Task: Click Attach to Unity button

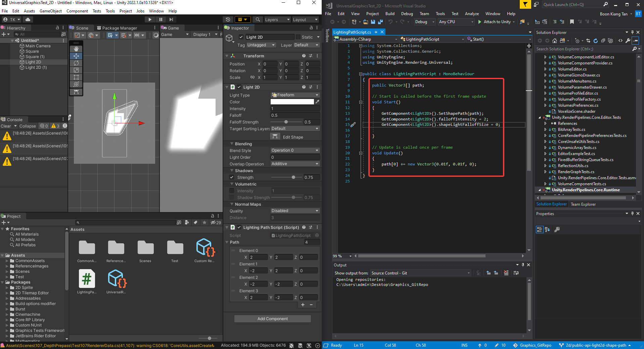Action: [496, 22]
